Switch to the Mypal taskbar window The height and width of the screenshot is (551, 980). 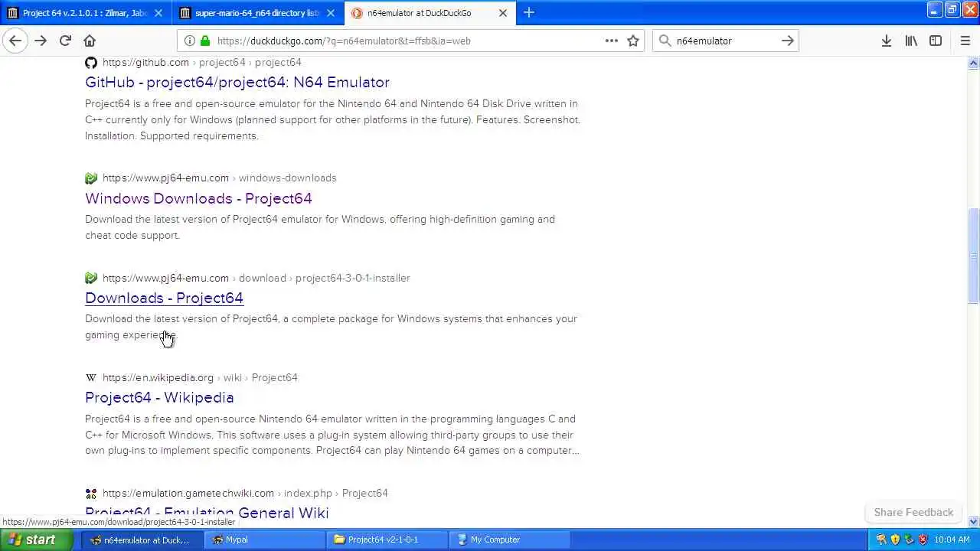pos(265,540)
